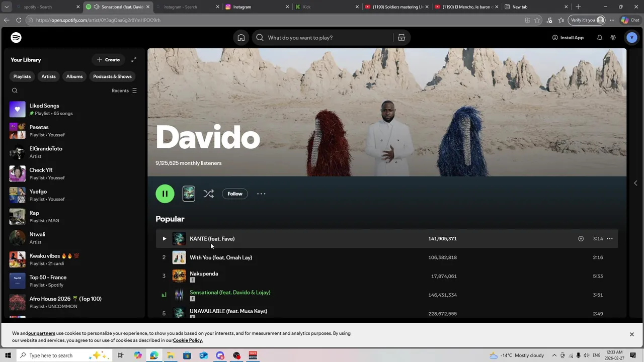Click Sensational (feat. Davido & Lojay) title
The image size is (644, 362).
(x=230, y=292)
